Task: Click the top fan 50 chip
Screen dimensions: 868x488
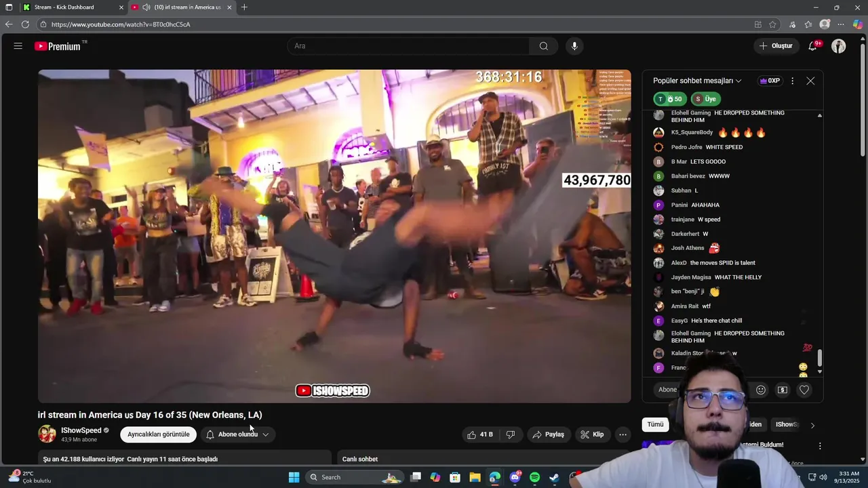Action: point(670,99)
